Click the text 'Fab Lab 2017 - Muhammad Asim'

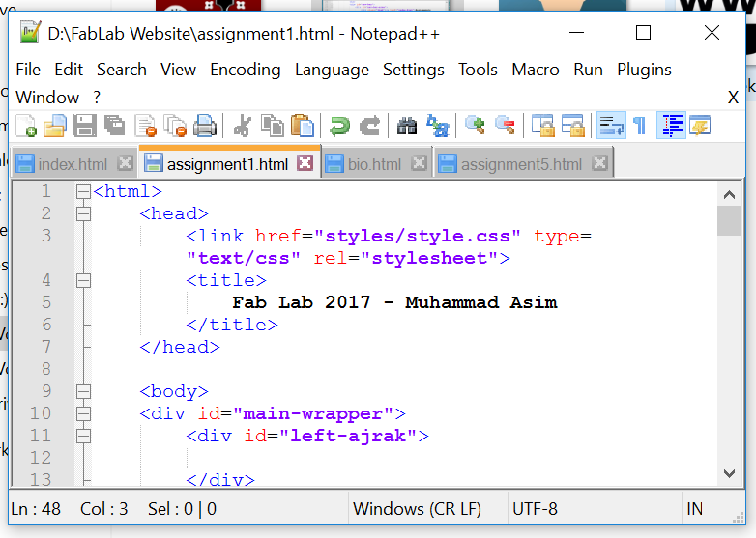pyautogui.click(x=394, y=302)
